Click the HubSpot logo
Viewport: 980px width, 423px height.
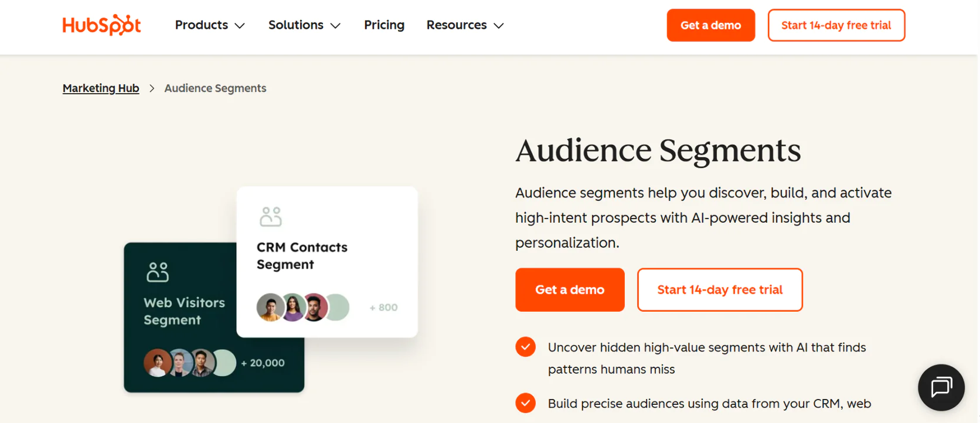(x=101, y=25)
